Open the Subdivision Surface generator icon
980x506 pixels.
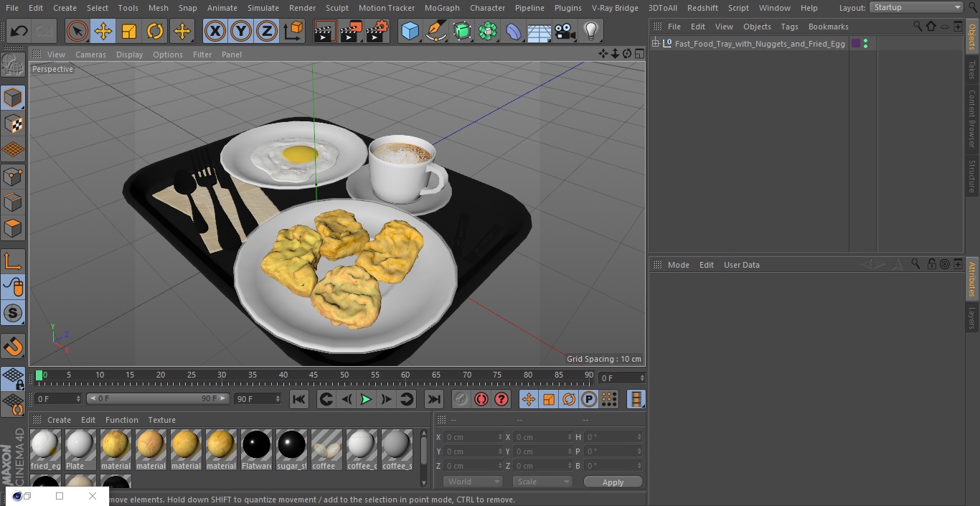click(462, 31)
